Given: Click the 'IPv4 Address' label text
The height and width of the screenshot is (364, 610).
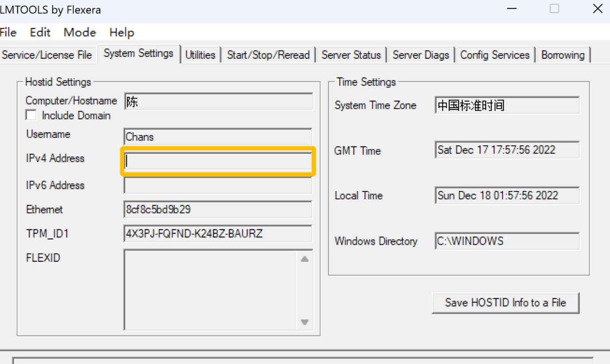Looking at the screenshot, I should tap(55, 159).
